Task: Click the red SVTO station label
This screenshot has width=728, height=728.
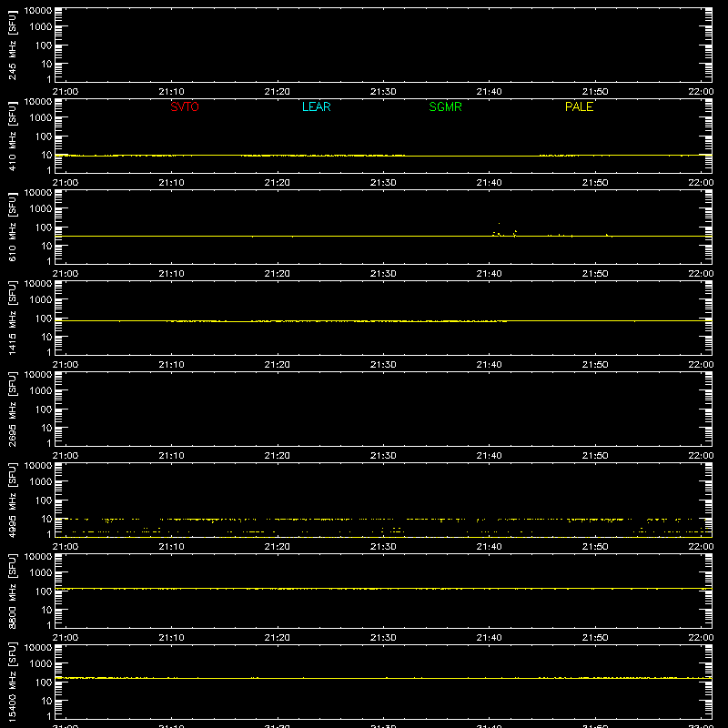Action: (x=185, y=106)
